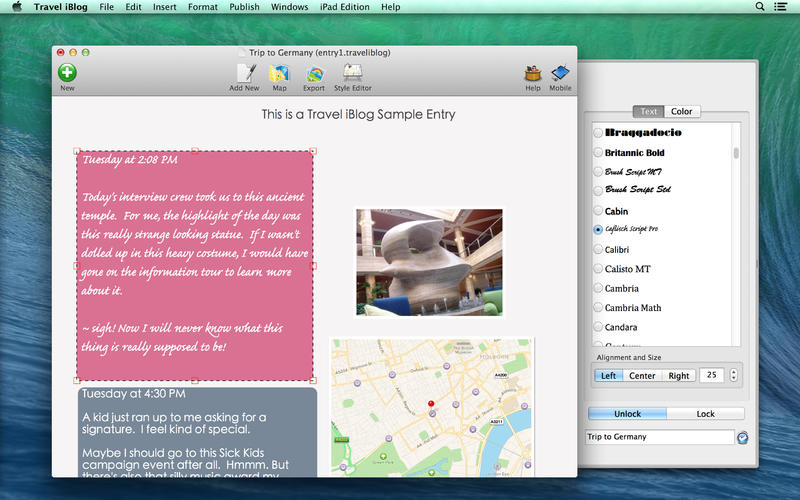Image resolution: width=800 pixels, height=500 pixels.
Task: Switch to the Color tab
Action: pyautogui.click(x=682, y=111)
